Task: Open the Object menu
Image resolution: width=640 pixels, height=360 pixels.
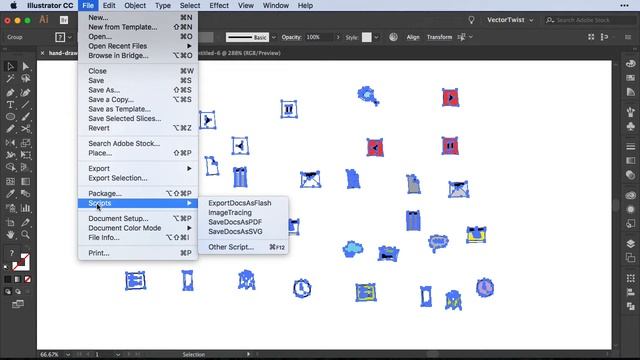Action: click(x=135, y=6)
